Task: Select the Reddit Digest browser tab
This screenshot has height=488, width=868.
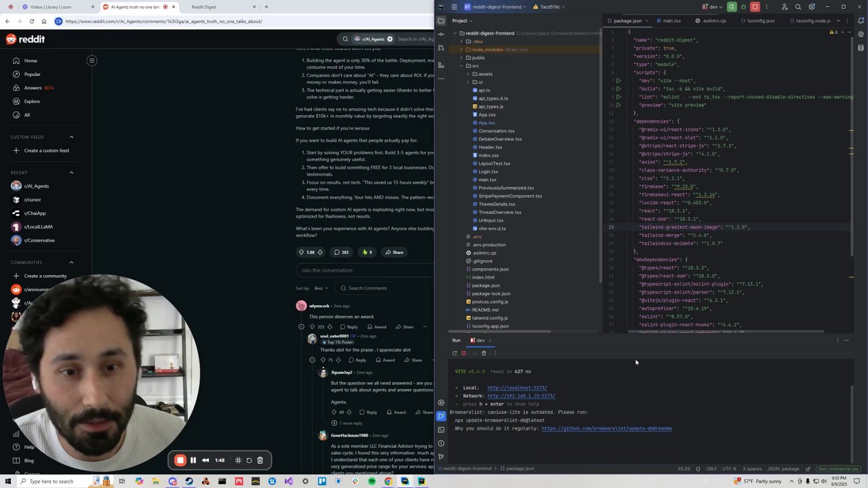Action: (216, 7)
